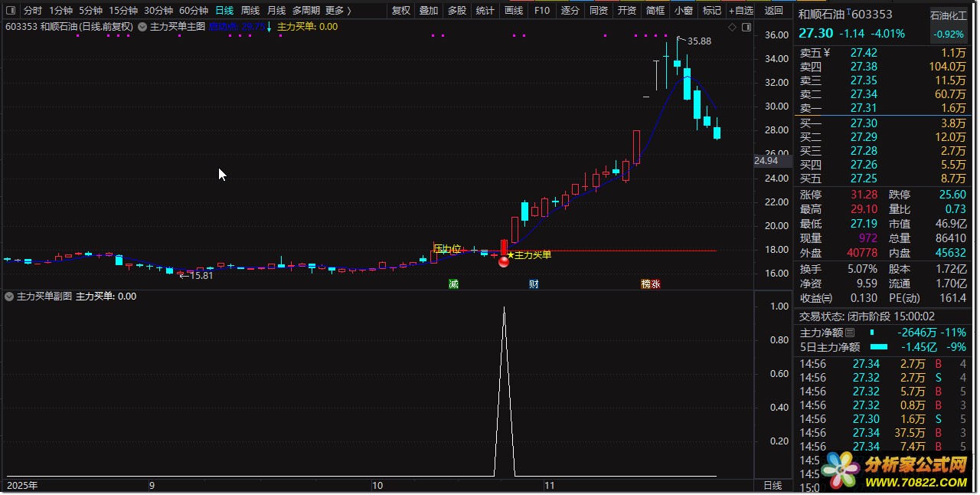Select the 日线 daily period
Viewport: 980px width, 495px height.
tap(224, 11)
